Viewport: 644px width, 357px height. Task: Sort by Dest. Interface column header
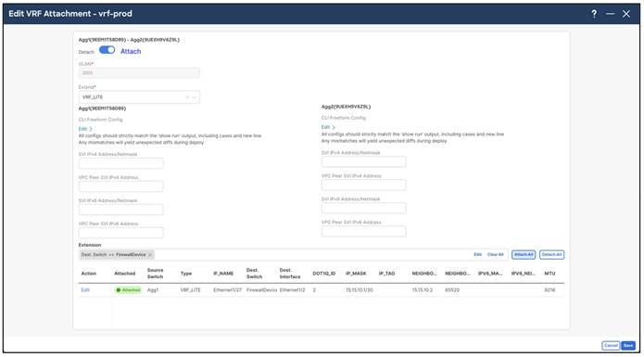click(290, 274)
